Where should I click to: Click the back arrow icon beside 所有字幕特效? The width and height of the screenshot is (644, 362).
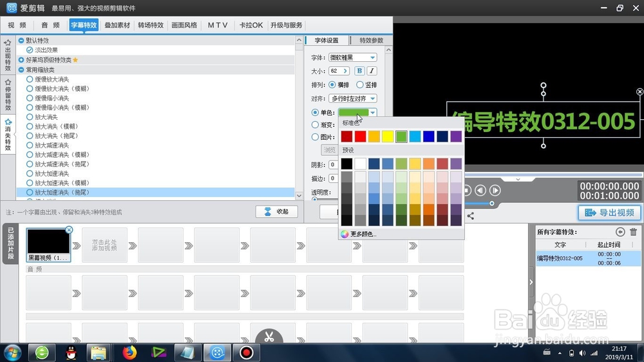tap(620, 232)
